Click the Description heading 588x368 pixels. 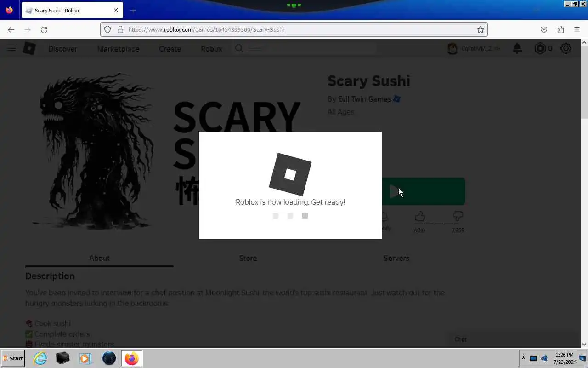coord(50,276)
